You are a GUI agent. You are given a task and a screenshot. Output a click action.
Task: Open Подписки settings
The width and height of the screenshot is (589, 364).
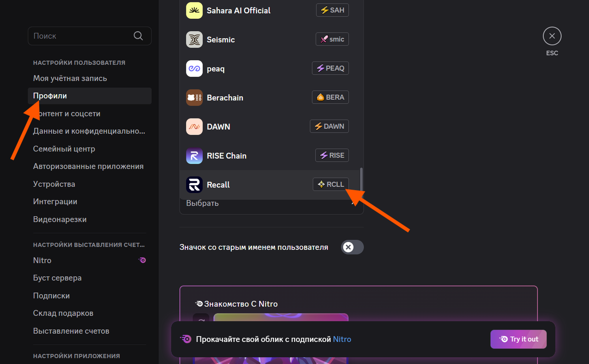click(90, 296)
